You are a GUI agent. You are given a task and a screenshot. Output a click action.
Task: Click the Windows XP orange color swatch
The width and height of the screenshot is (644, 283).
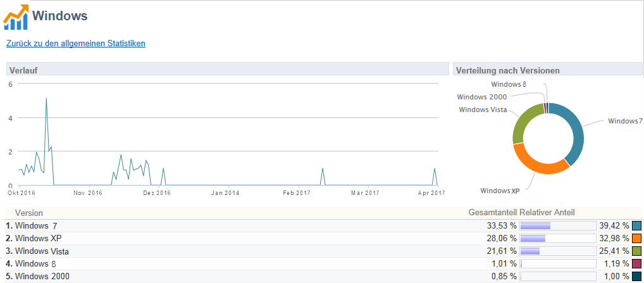(x=636, y=238)
